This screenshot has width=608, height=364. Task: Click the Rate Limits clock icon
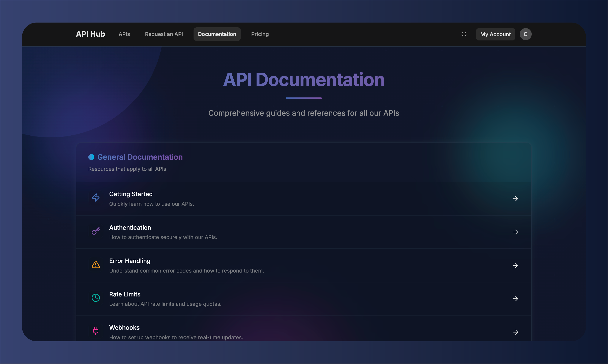pyautogui.click(x=96, y=298)
